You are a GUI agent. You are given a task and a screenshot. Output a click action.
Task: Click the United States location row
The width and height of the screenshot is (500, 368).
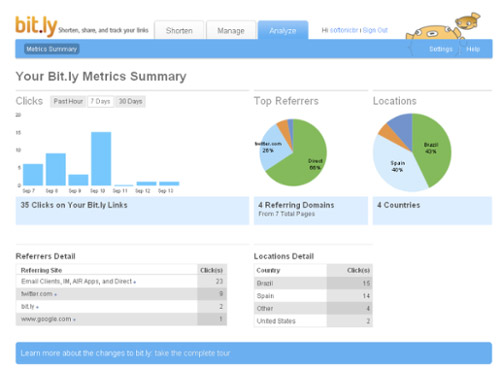[313, 321]
